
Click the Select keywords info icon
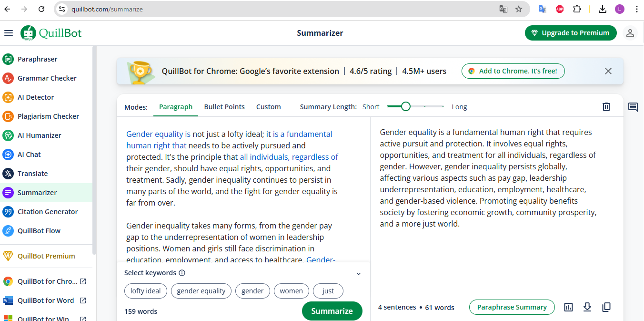182,273
